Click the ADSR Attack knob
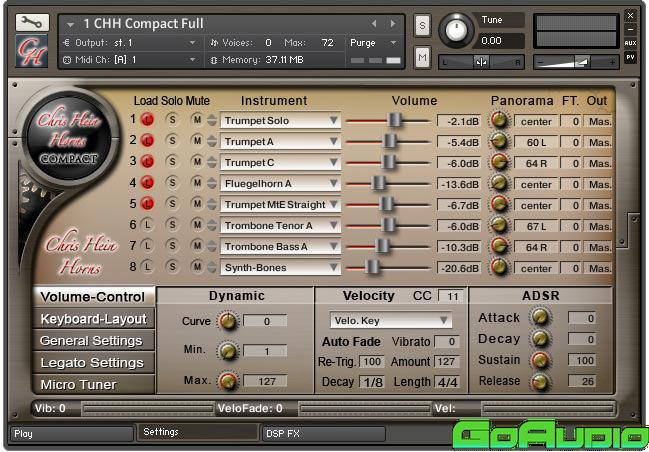 click(x=540, y=317)
